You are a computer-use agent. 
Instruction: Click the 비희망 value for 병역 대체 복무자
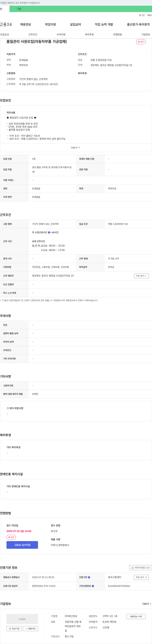coord(35,394)
